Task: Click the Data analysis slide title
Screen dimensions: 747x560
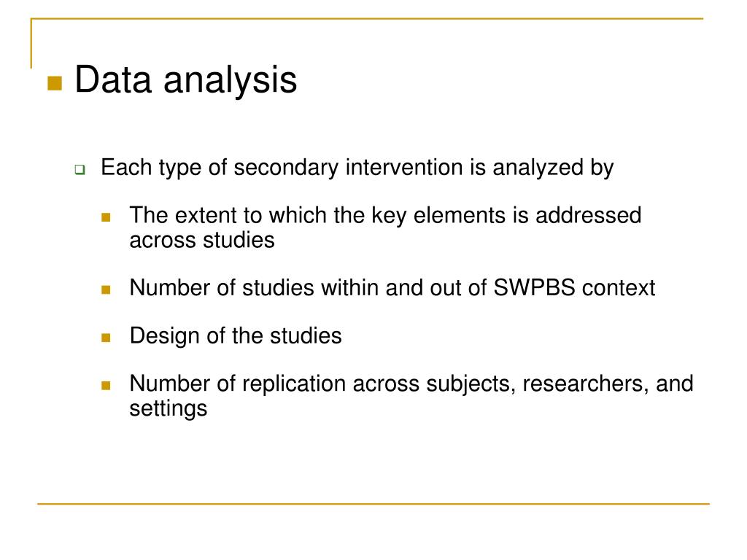Action: (186, 79)
